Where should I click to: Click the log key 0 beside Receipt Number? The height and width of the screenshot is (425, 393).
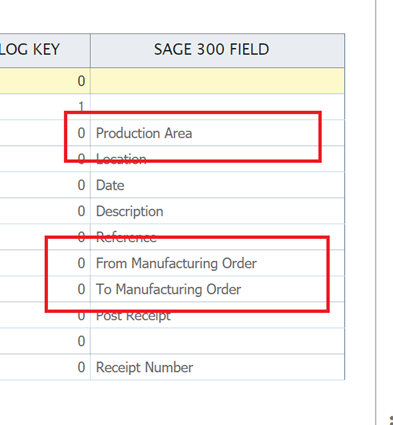(x=45, y=367)
